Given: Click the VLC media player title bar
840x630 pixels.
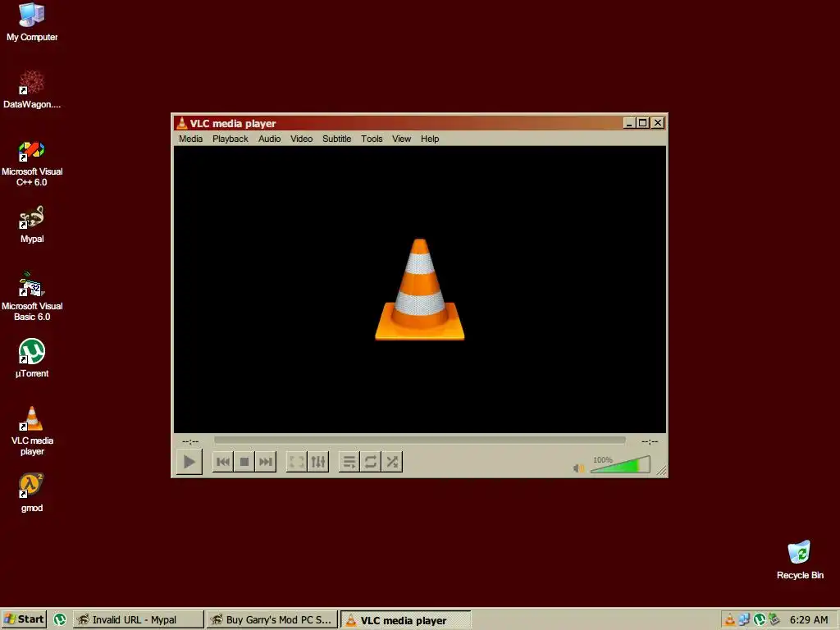Looking at the screenshot, I should 399,123.
